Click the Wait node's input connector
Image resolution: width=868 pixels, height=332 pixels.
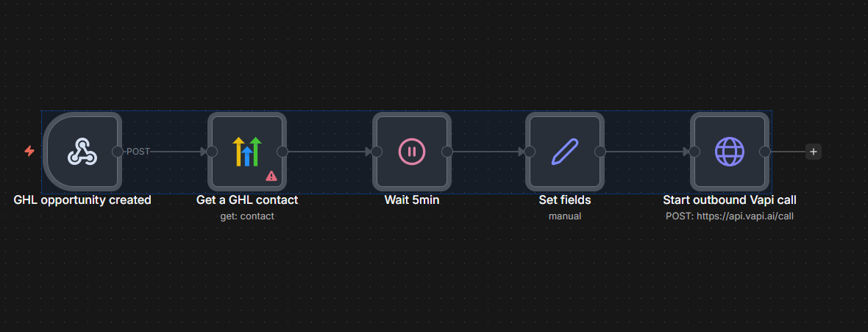(376, 152)
